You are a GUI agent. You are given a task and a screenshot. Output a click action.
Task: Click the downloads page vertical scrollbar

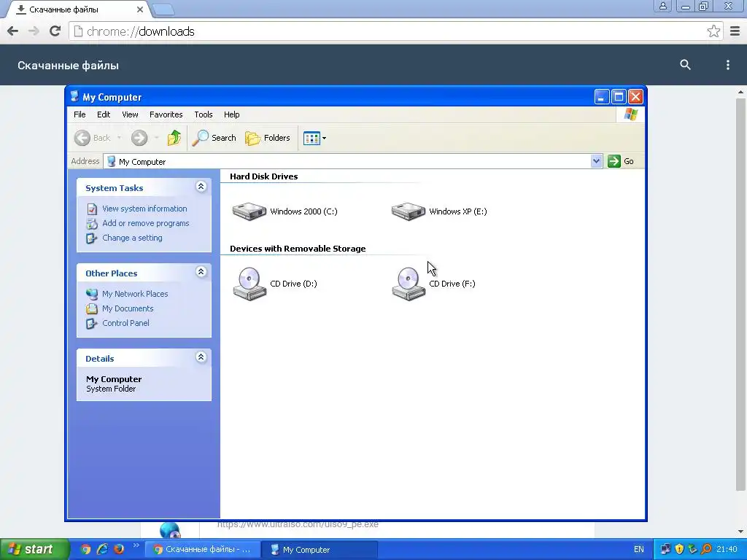pyautogui.click(x=740, y=295)
